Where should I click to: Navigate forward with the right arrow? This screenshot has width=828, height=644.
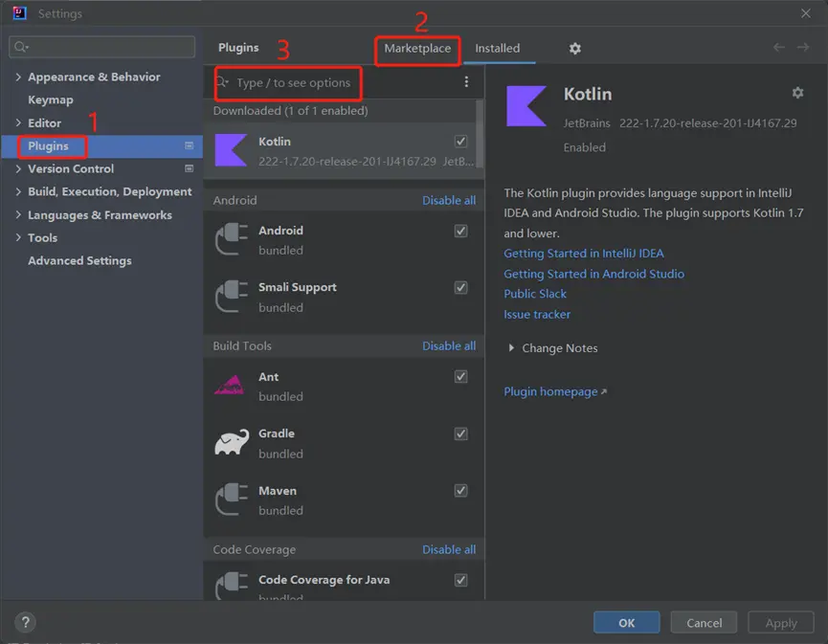(x=803, y=48)
